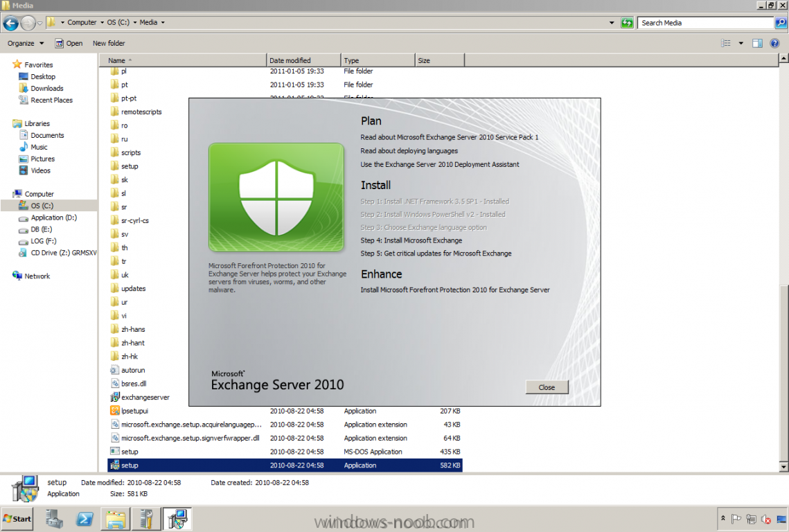
Task: Click the scroll down arrow of file list
Action: tap(783, 467)
